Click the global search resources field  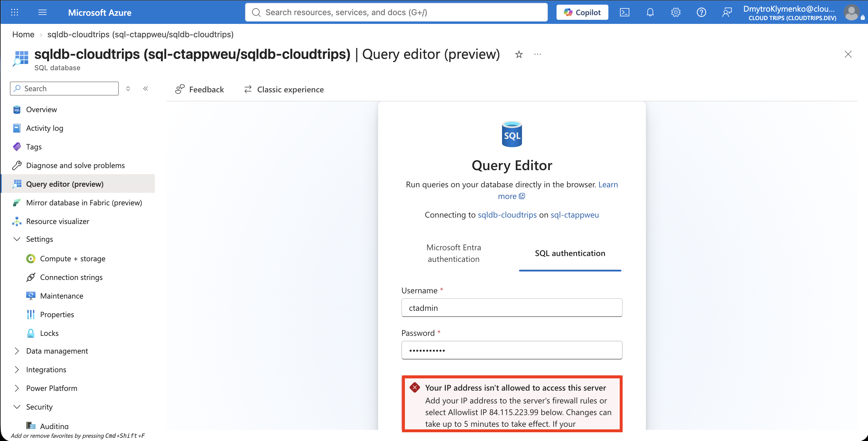pyautogui.click(x=396, y=13)
